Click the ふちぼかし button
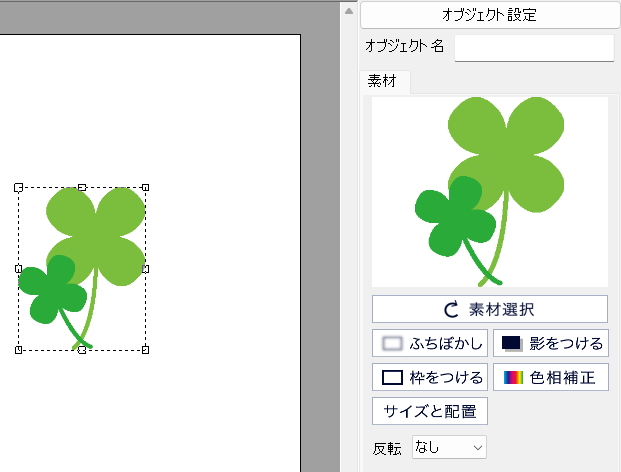Image resolution: width=621 pixels, height=472 pixels. point(430,343)
